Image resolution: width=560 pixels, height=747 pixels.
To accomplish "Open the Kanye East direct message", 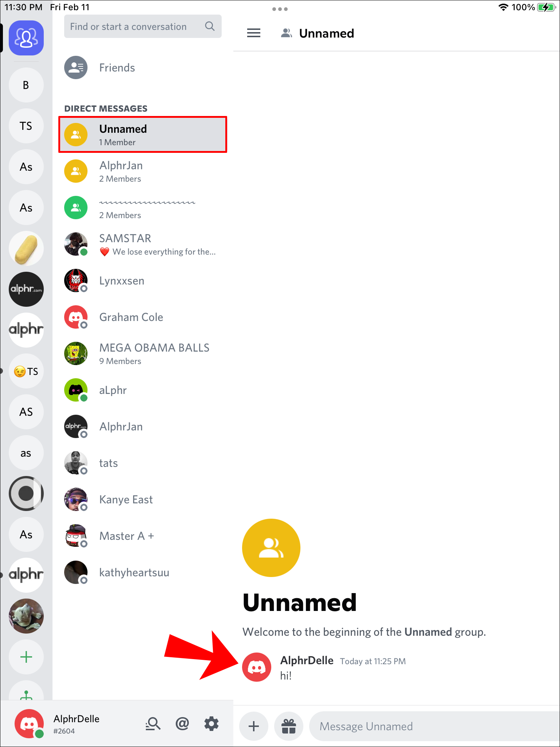I will click(x=143, y=499).
